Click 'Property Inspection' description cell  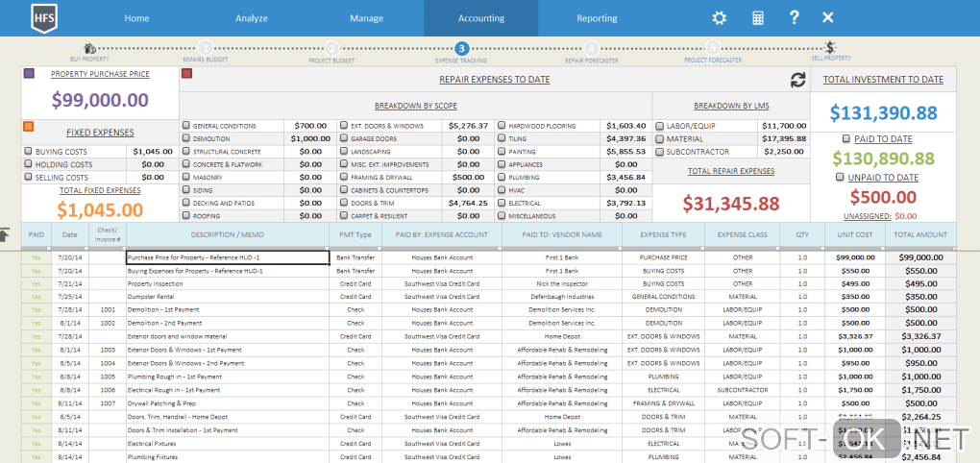point(228,283)
